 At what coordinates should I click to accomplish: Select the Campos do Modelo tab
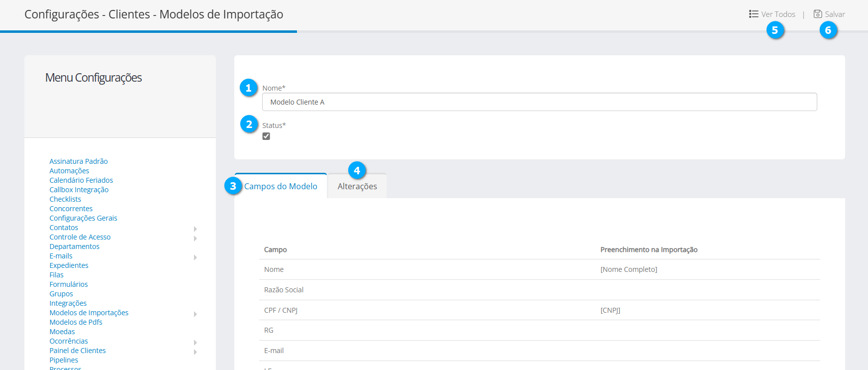click(281, 186)
